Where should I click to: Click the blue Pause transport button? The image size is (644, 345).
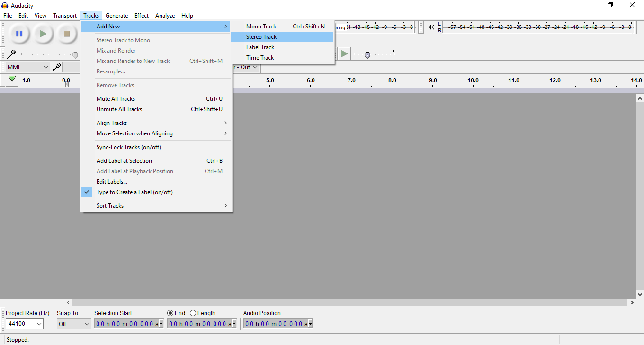point(19,34)
